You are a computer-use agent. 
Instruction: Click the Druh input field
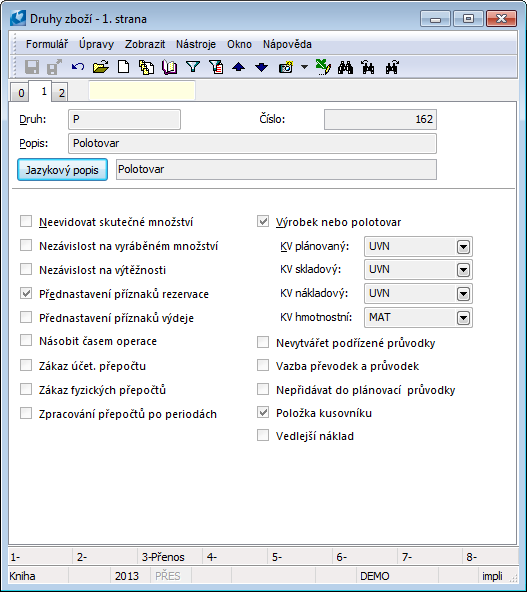coord(125,119)
